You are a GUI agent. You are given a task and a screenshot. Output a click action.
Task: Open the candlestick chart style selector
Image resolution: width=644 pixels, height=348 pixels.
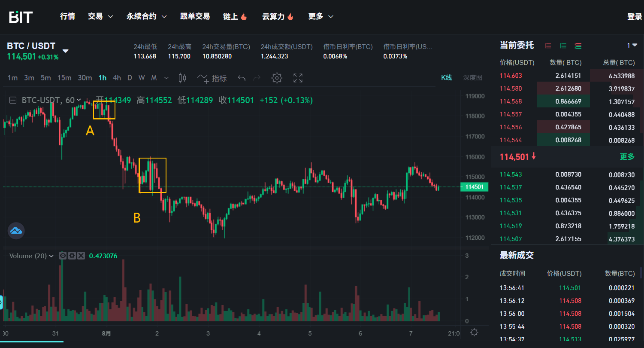click(x=182, y=78)
